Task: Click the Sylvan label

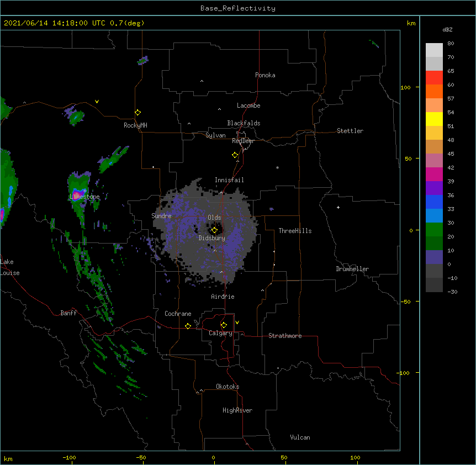Action: (215, 135)
